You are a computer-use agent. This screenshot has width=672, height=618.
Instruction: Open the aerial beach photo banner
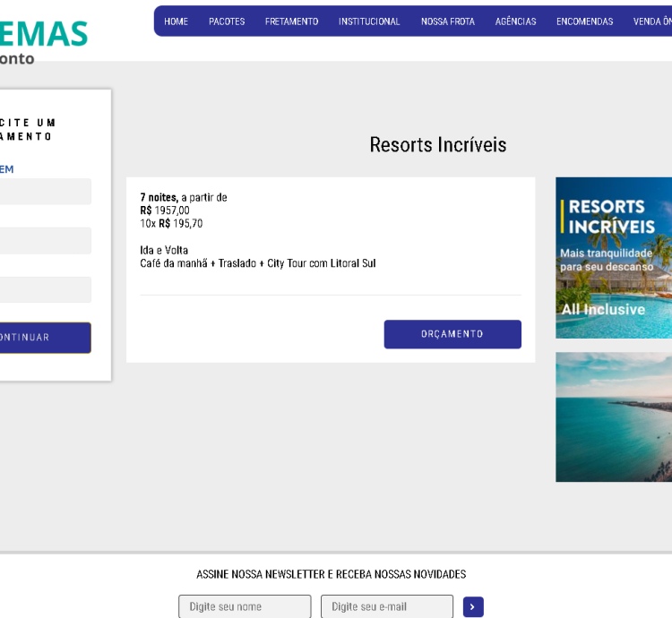614,416
